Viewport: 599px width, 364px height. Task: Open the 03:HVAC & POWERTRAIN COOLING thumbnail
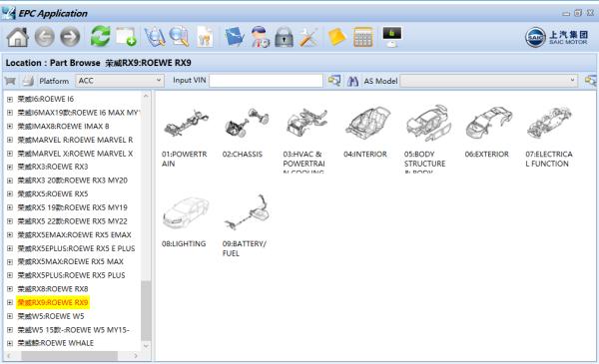[x=306, y=124]
